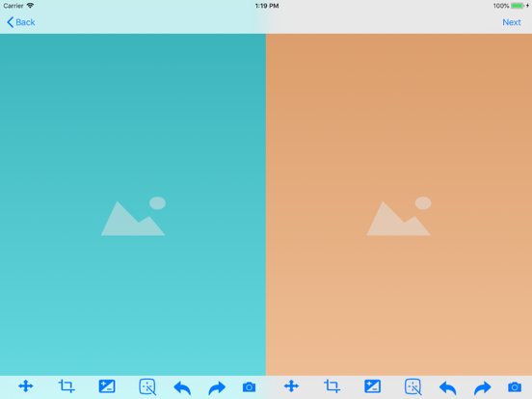The width and height of the screenshot is (532, 399).
Task: Go back using the Back button
Action: [20, 22]
